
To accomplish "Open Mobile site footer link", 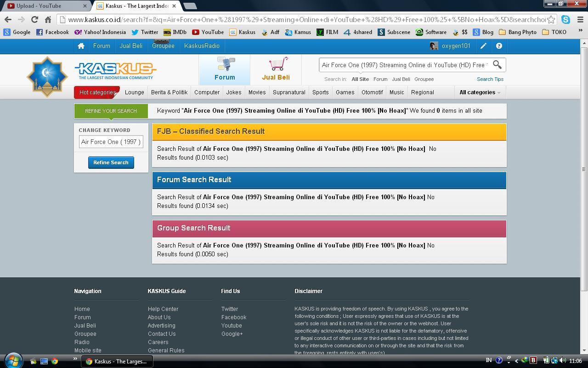I will (88, 350).
